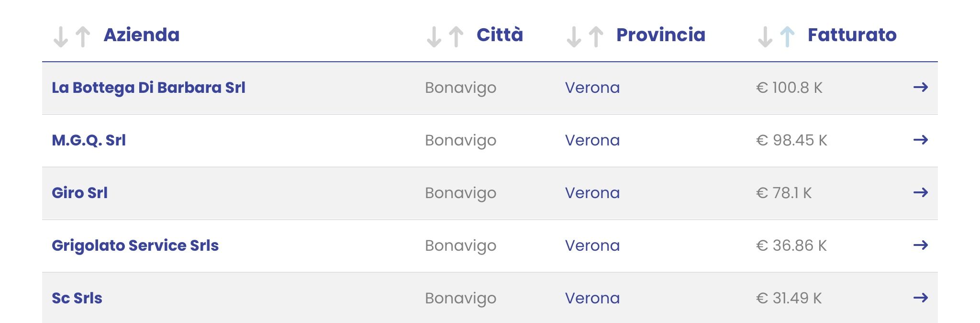Open Grigolato Service Srls details arrow

point(921,245)
